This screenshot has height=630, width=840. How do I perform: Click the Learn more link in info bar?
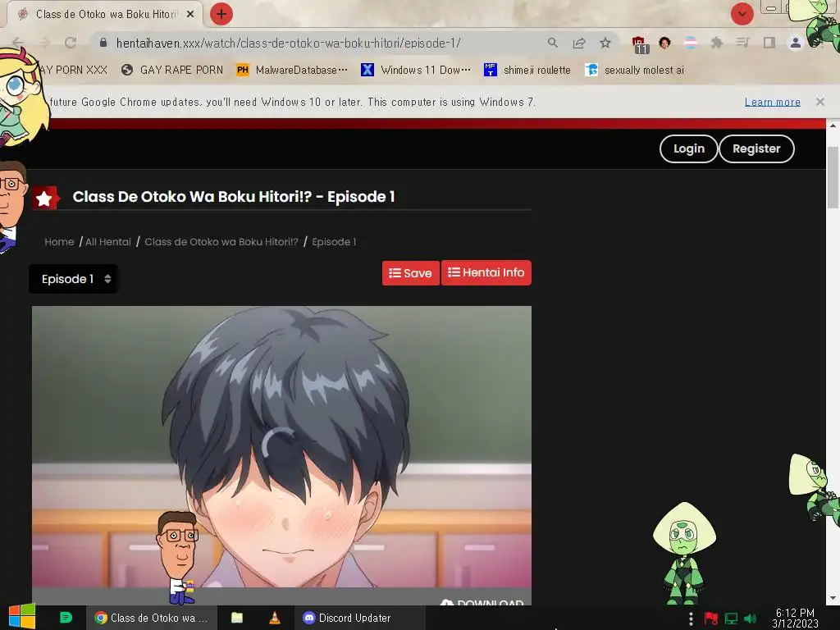tap(773, 102)
